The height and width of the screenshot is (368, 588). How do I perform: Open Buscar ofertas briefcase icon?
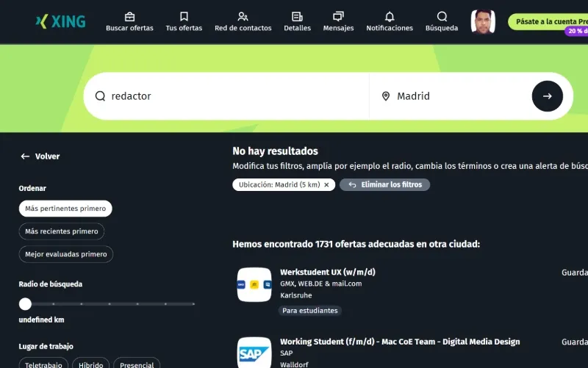129,17
